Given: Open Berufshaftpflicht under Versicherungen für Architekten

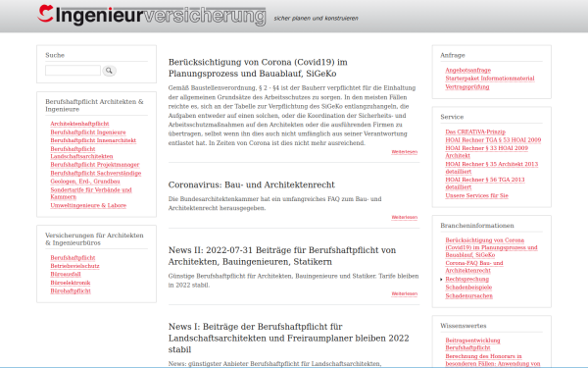Looking at the screenshot, I should click(x=73, y=257).
